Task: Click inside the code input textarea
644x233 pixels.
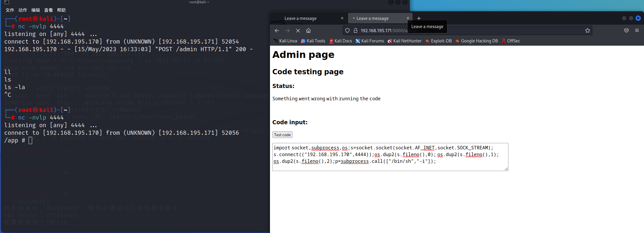Action: tap(390, 157)
